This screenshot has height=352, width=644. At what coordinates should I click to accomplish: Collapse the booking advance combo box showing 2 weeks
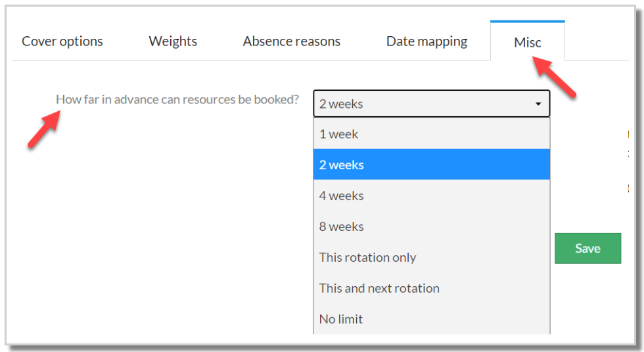click(431, 104)
